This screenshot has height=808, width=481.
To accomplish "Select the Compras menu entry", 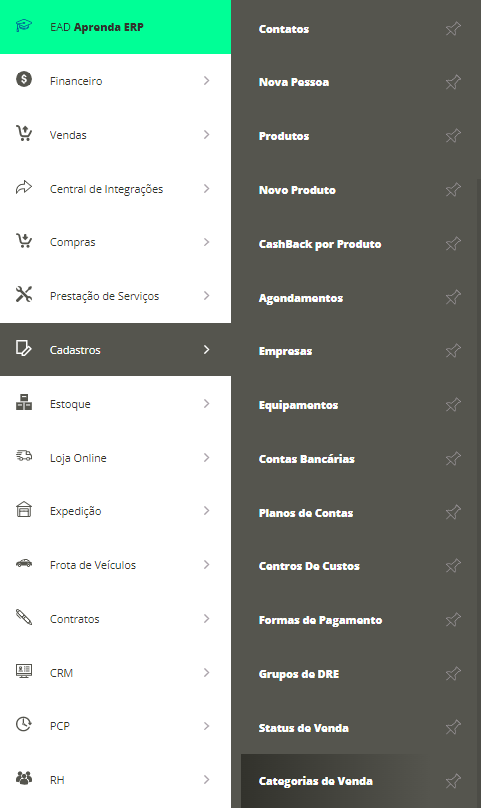I will (115, 242).
